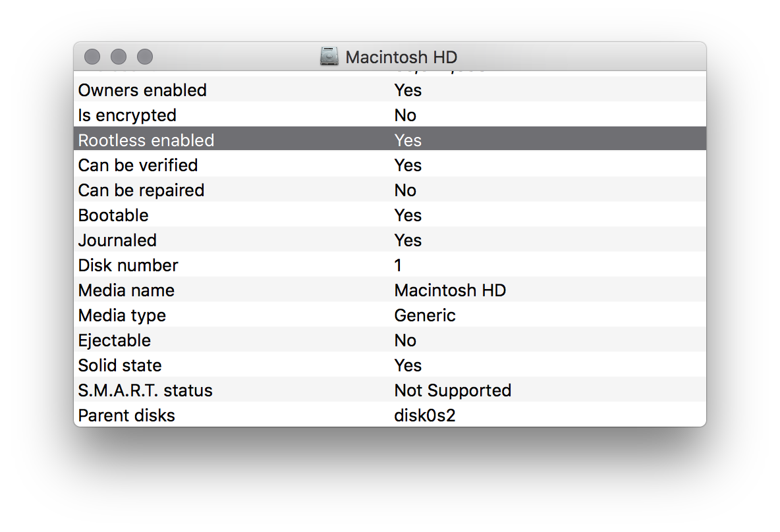Select the Media name row
Image resolution: width=780 pixels, height=532 pixels.
coord(390,290)
